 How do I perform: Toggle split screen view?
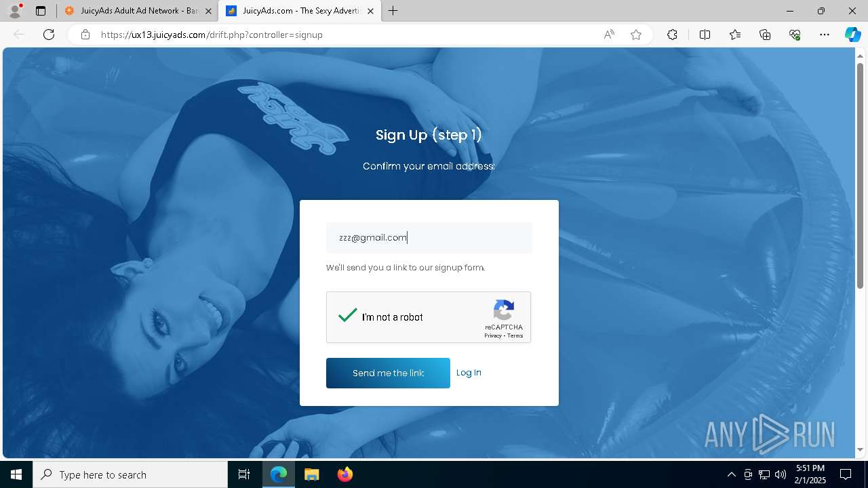[705, 35]
